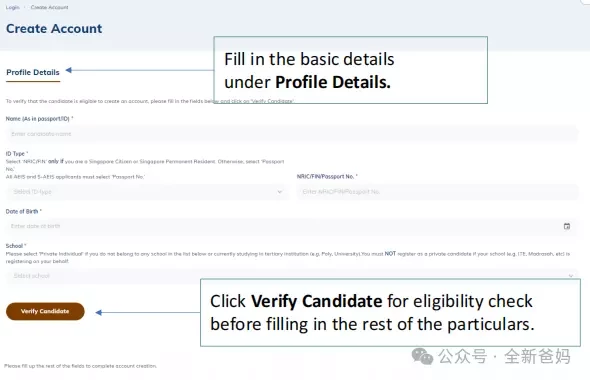Viewport: 590px width, 380px height.
Task: Expand the Select school dropdown
Action: (292, 276)
